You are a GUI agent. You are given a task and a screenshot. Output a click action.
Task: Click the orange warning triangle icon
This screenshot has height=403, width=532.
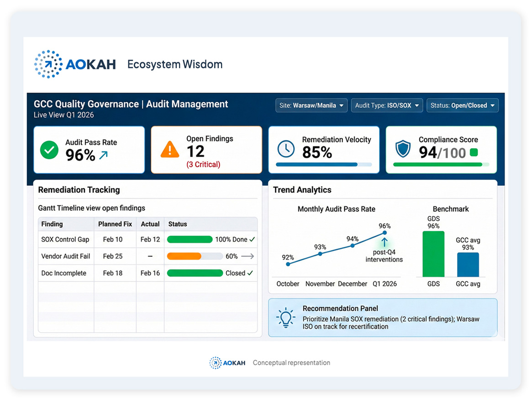click(x=170, y=149)
